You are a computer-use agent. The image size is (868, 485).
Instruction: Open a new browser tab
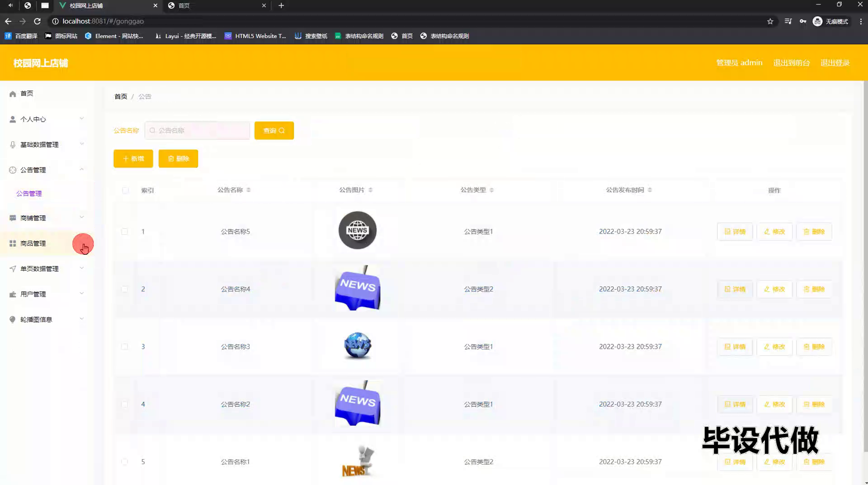281,5
